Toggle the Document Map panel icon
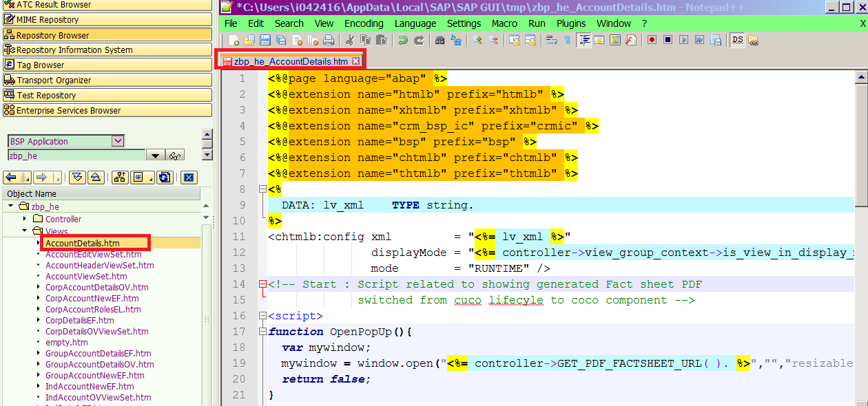Viewport: 868px width, 406px height. point(615,40)
